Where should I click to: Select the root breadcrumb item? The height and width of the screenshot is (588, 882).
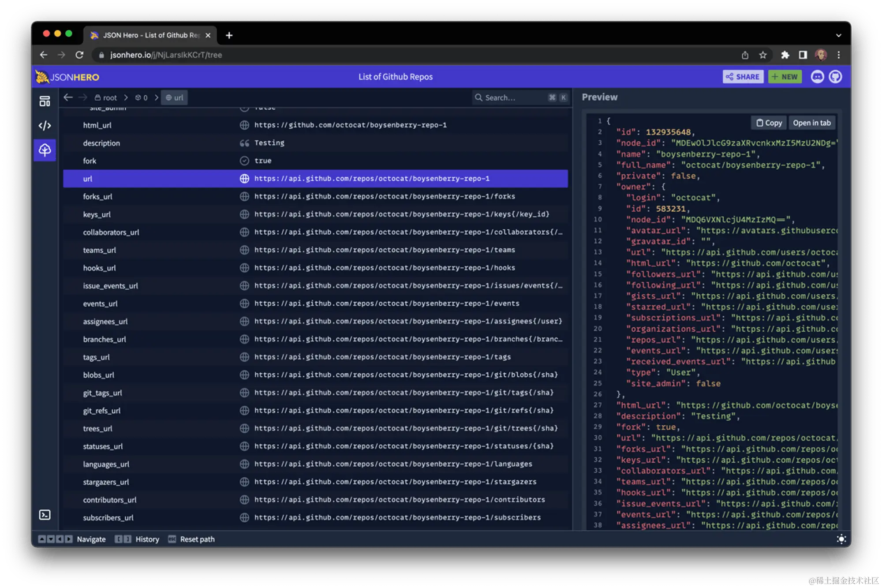coord(106,97)
